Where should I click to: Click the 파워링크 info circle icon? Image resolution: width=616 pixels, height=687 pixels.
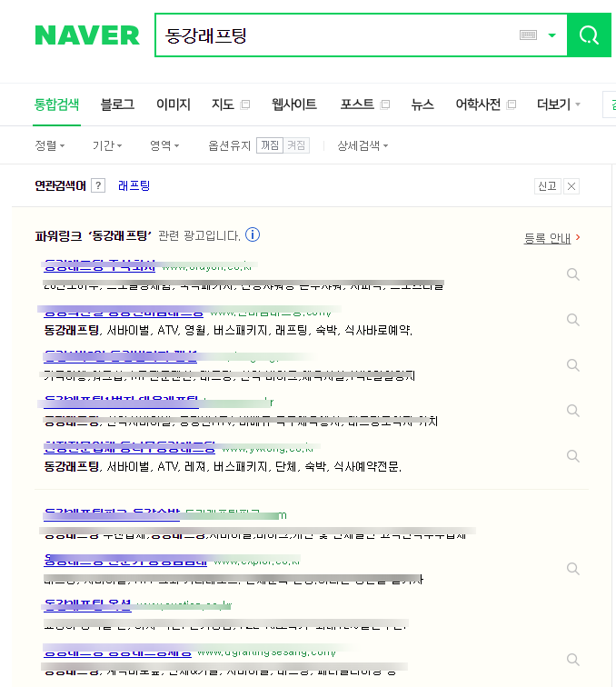253,234
